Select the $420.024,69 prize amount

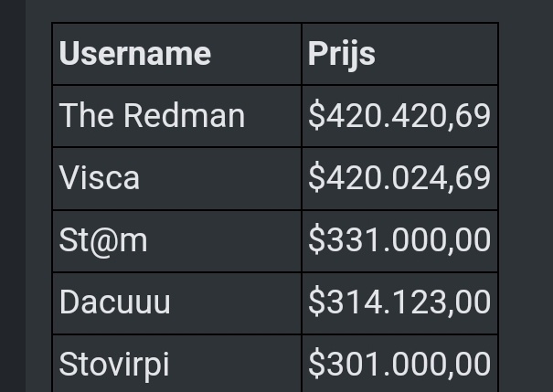[399, 177]
